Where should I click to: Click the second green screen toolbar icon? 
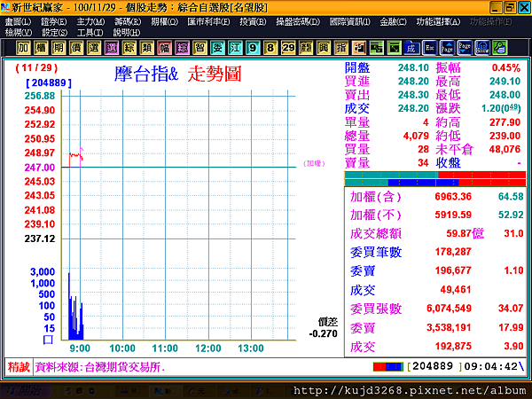click(x=394, y=48)
